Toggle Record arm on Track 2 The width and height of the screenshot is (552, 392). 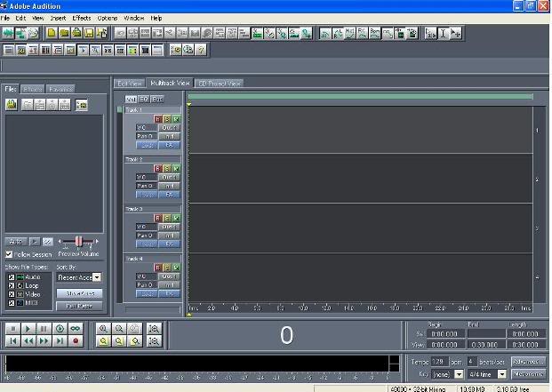click(x=157, y=169)
